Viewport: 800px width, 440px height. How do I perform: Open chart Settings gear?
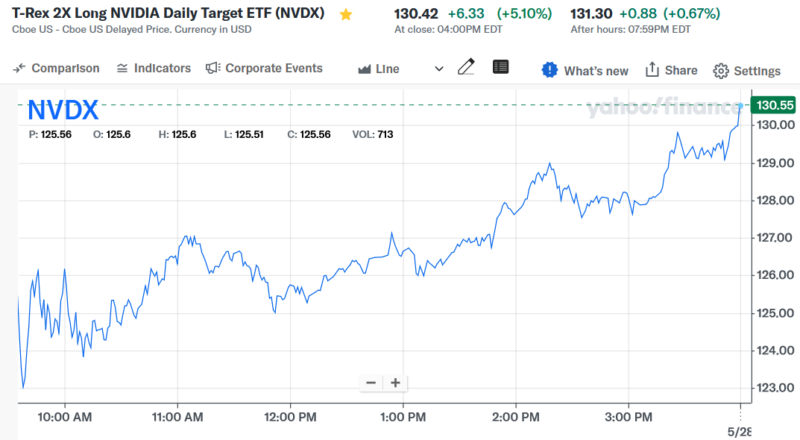pos(746,71)
